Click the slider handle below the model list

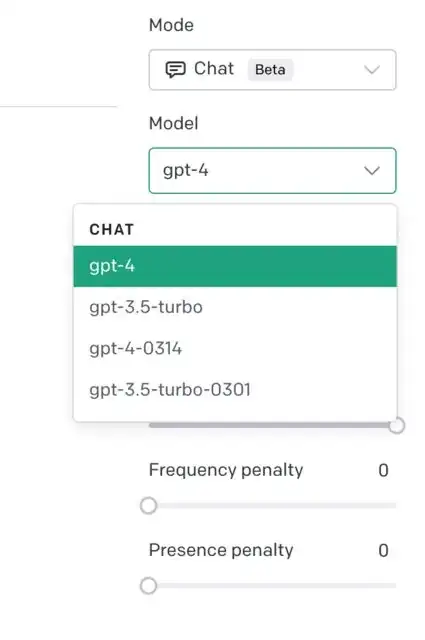pyautogui.click(x=396, y=426)
